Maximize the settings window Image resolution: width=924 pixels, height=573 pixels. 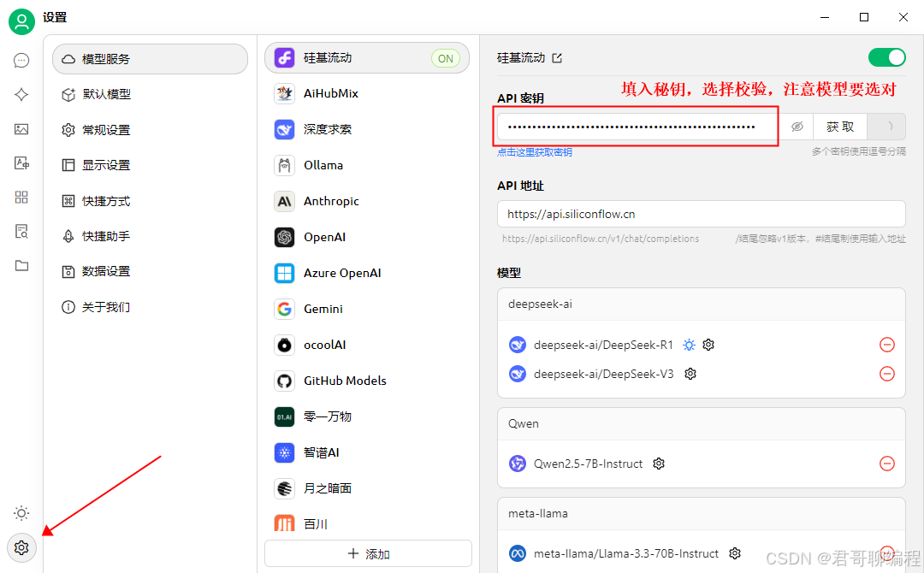point(864,17)
